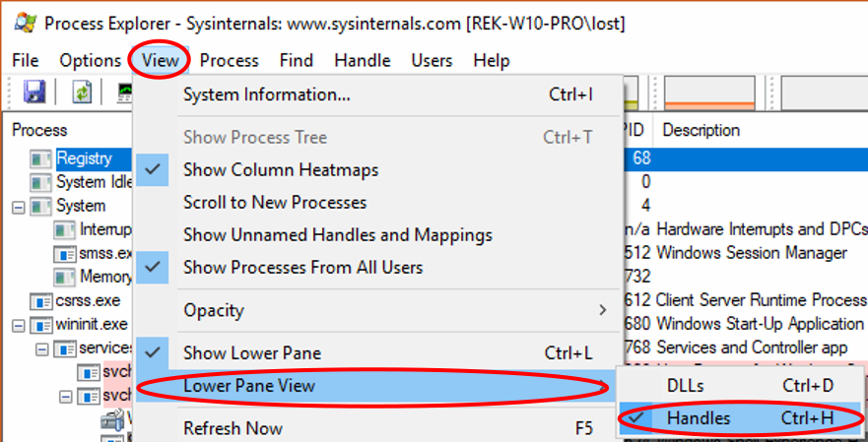Disable Show Column Heatmaps

click(x=281, y=170)
